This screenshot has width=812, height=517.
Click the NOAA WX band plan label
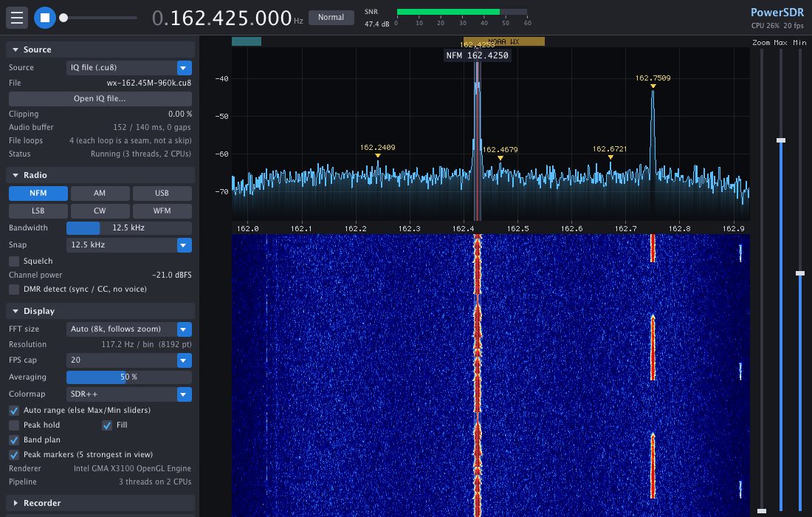(x=503, y=41)
